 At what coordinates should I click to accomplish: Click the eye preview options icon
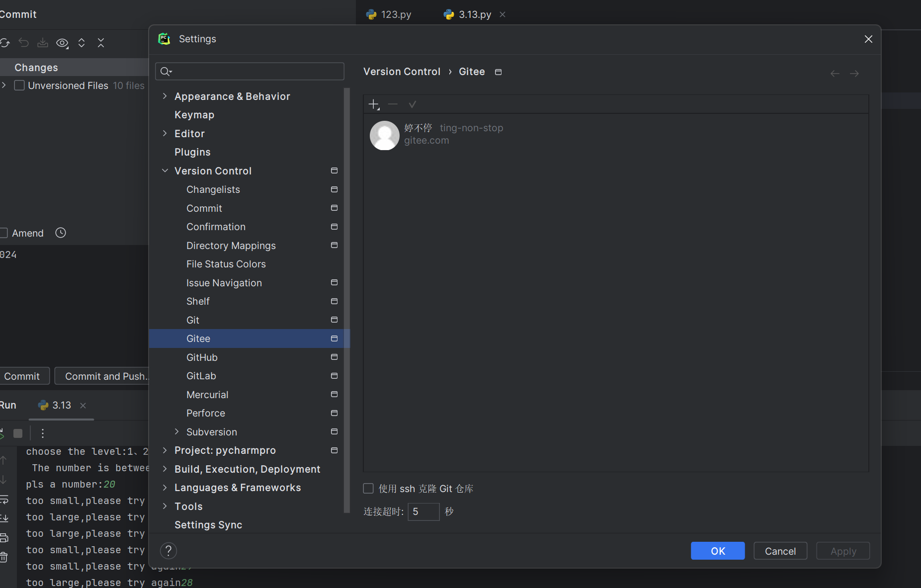tap(62, 43)
